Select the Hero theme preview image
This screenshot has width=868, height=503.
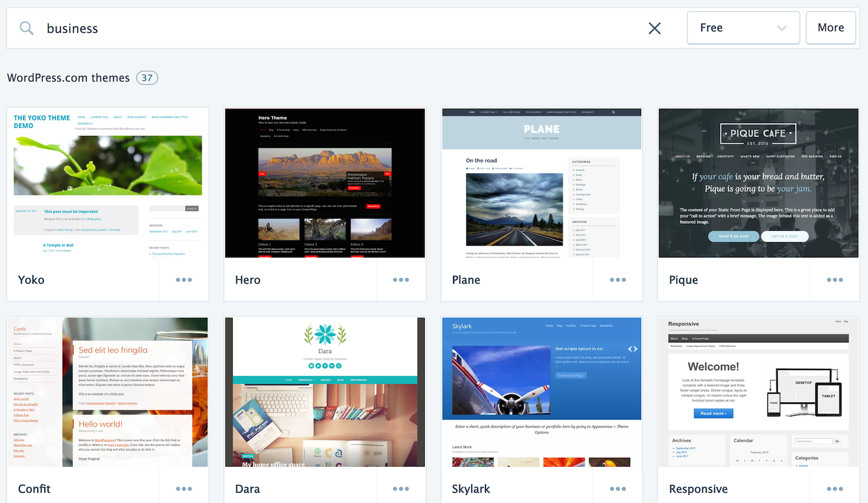point(325,183)
